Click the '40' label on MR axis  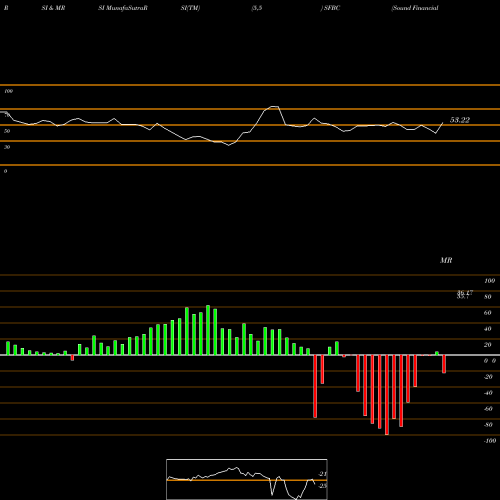487,329
